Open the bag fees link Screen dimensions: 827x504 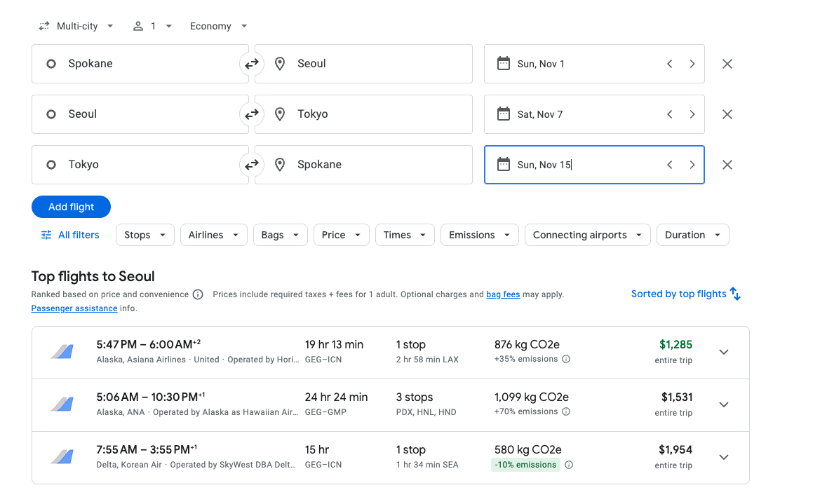(503, 294)
